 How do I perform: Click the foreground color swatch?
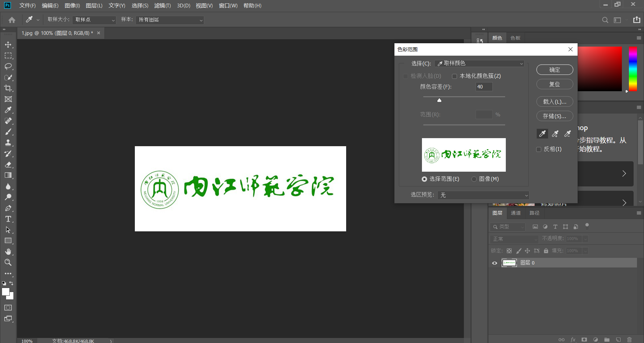(x=5, y=292)
